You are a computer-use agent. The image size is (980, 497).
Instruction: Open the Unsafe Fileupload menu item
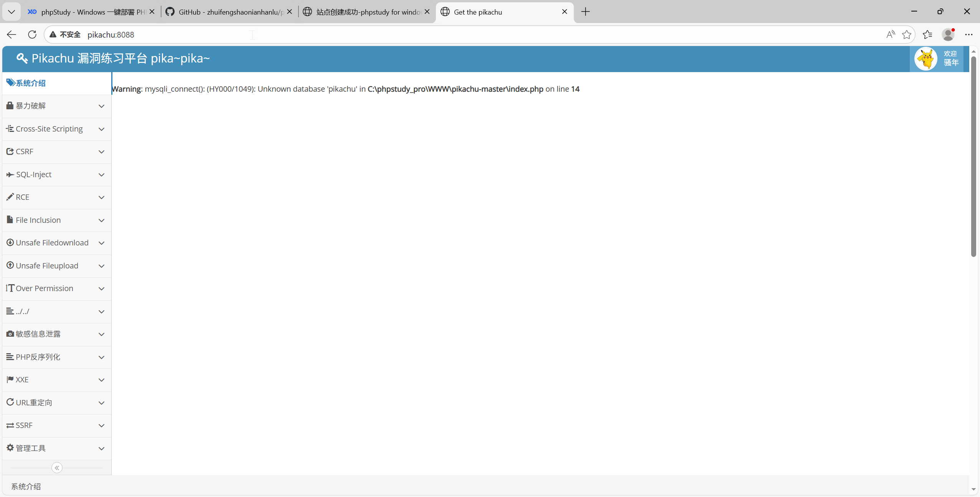click(47, 266)
